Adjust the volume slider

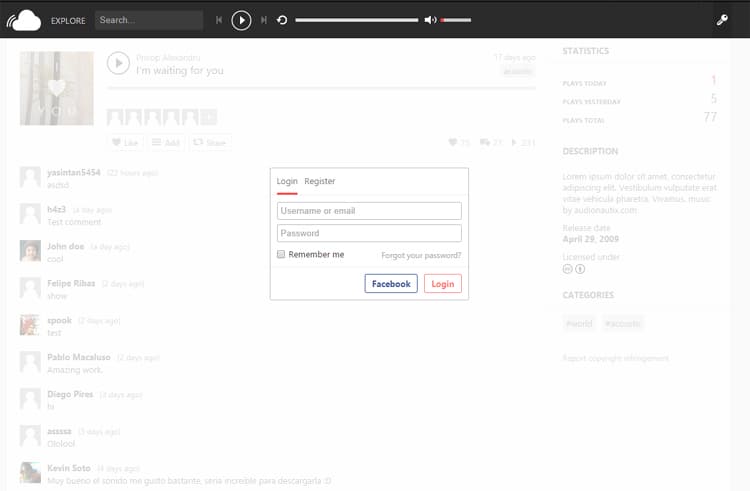pyautogui.click(x=455, y=20)
